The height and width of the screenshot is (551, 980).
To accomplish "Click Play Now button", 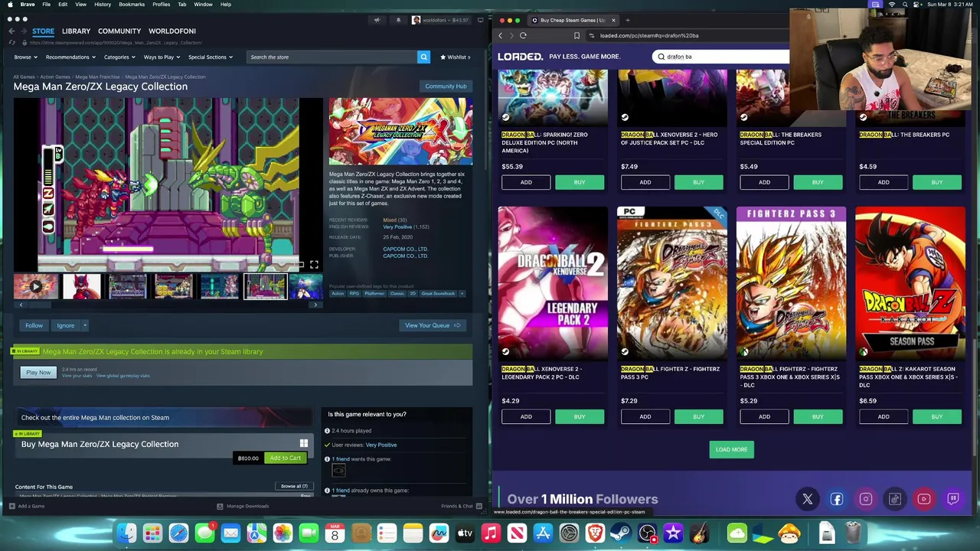I will (38, 373).
